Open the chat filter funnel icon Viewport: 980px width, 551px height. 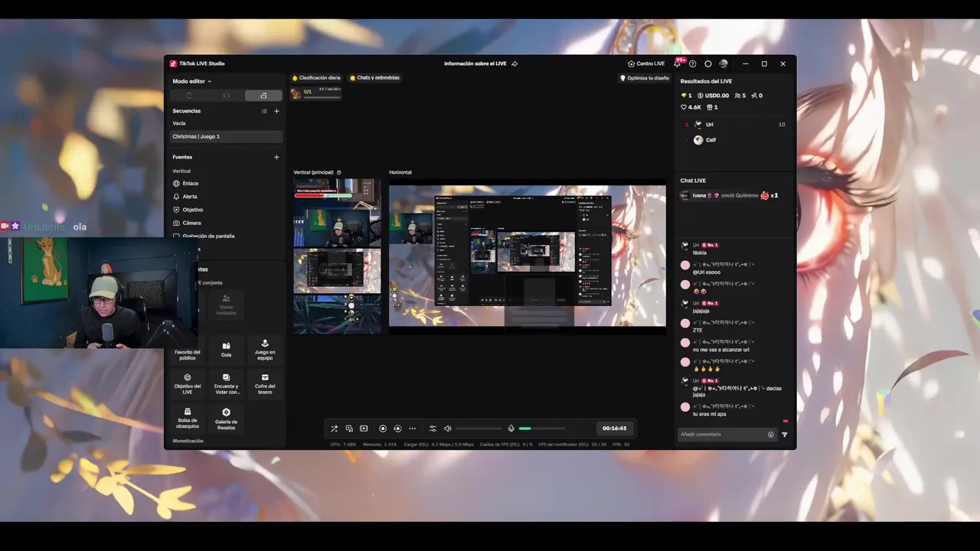click(784, 435)
